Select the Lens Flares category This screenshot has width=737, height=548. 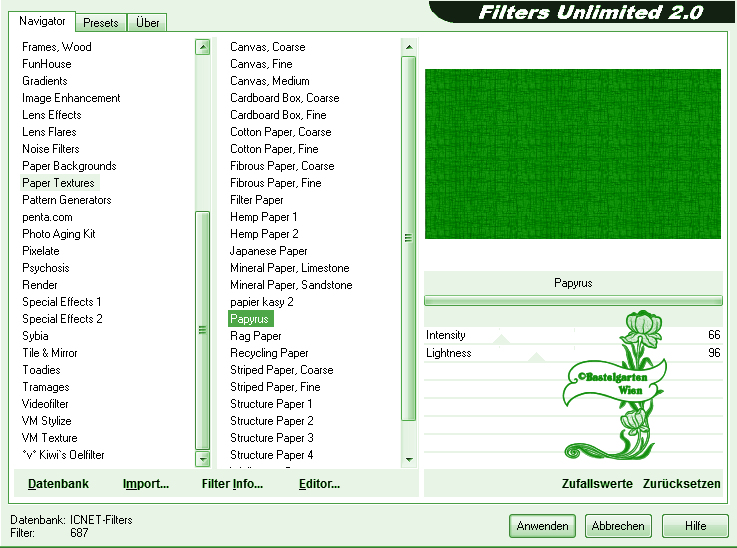click(49, 132)
